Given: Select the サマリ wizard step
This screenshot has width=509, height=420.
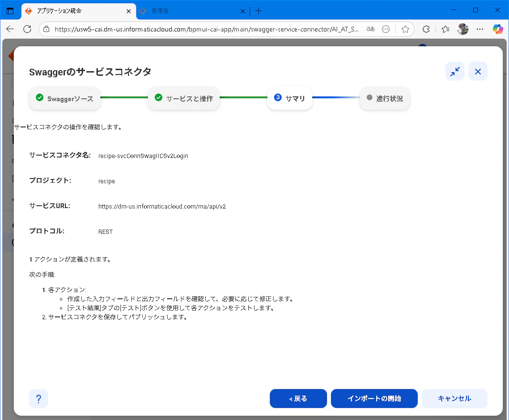Looking at the screenshot, I should coord(289,98).
